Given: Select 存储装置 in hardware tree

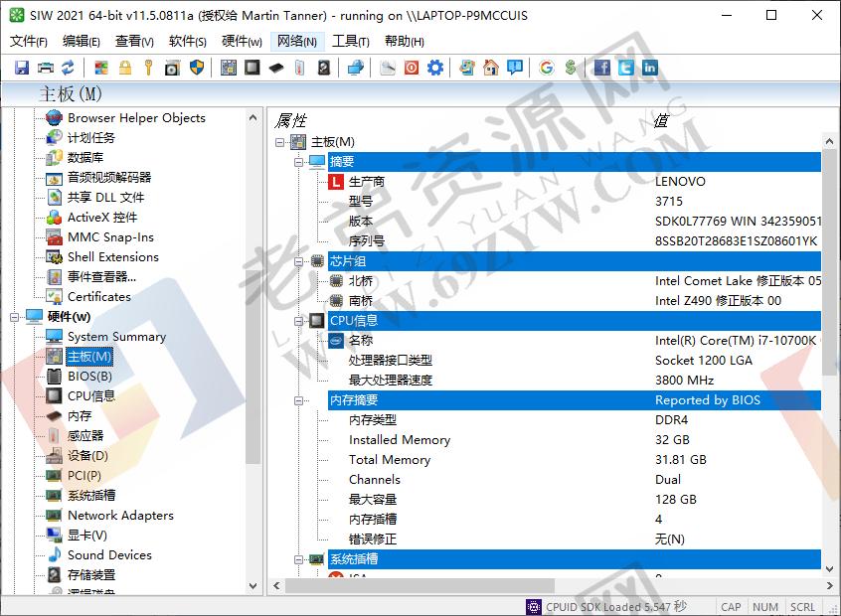Looking at the screenshot, I should click(91, 574).
